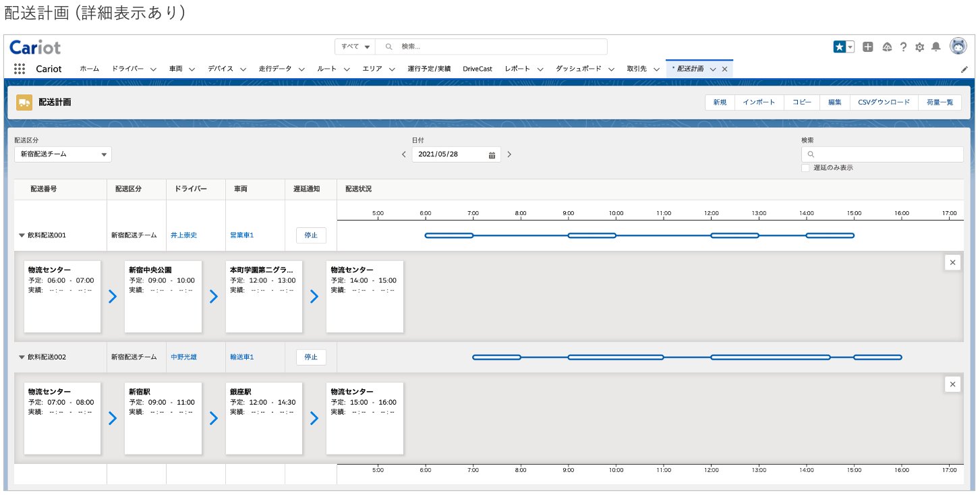Viewport: 980px width, 495px height.
Task: Click the global 検索 input field
Action: coord(491,47)
